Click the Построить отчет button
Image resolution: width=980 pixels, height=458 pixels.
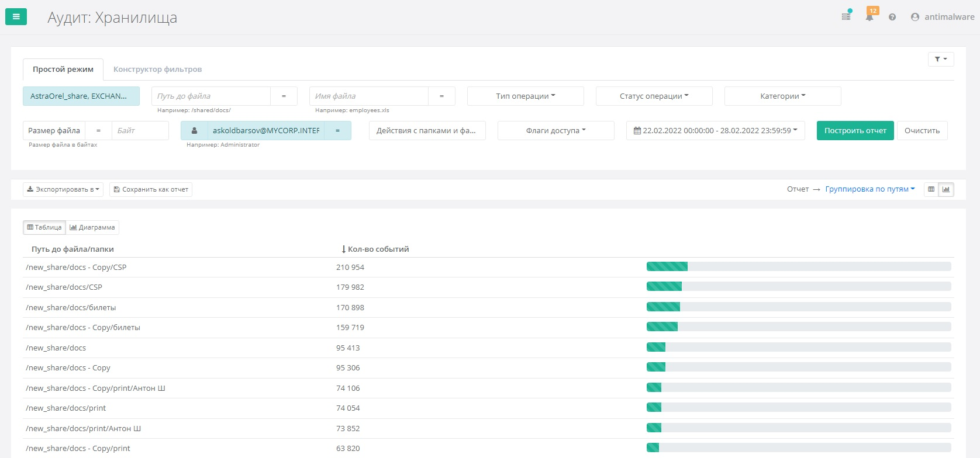pyautogui.click(x=855, y=131)
